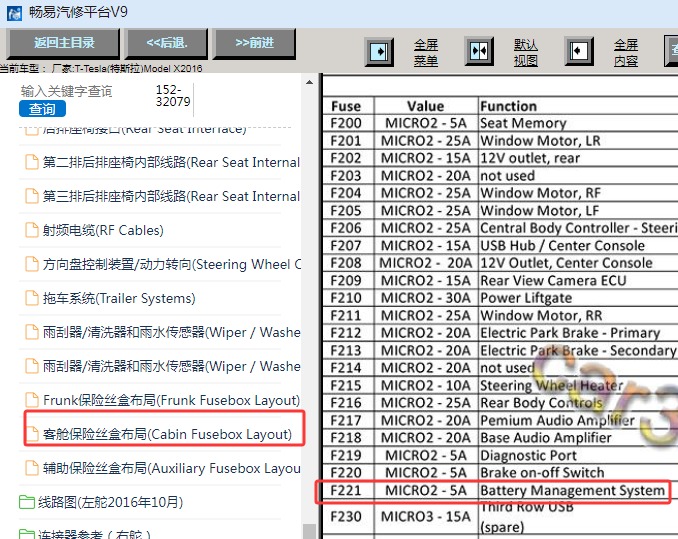Click the full-screen content arrow icon
678x539 pixels.
[579, 51]
